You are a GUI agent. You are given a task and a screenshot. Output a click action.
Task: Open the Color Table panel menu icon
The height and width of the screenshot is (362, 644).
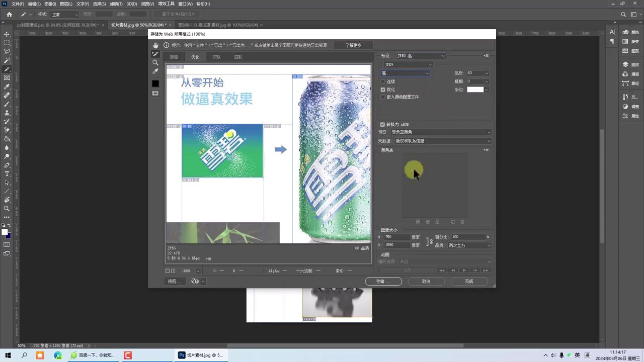pos(486,150)
